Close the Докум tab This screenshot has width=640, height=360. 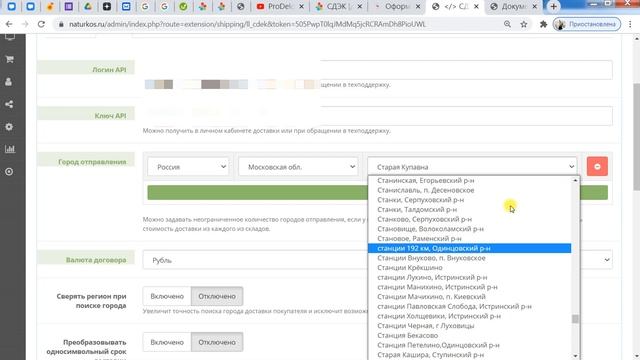coord(534,7)
